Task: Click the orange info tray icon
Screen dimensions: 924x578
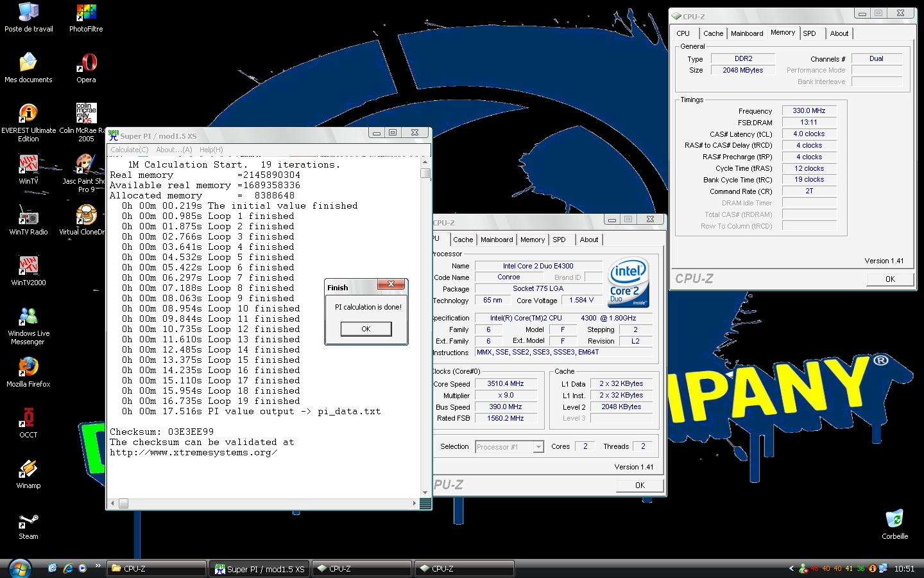Action: (x=872, y=568)
